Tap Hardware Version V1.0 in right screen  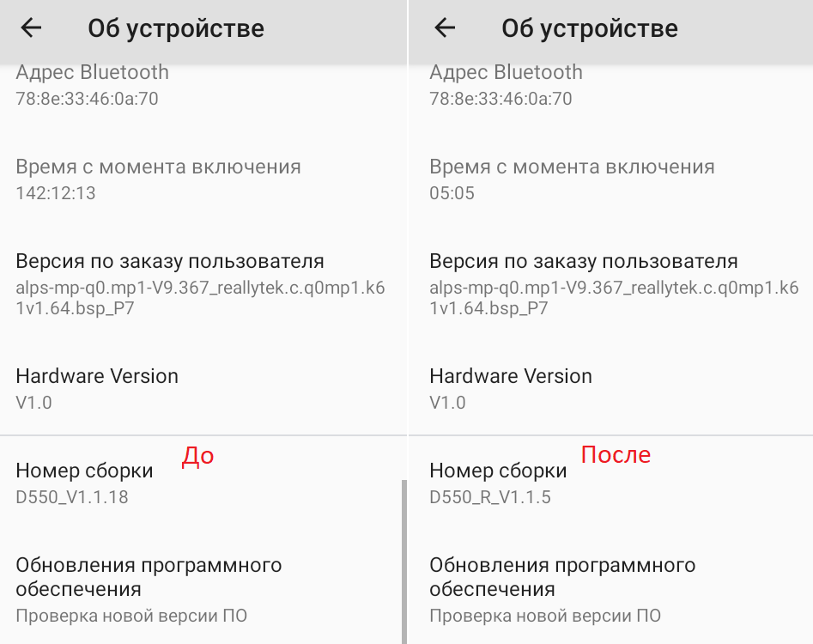[x=511, y=388]
